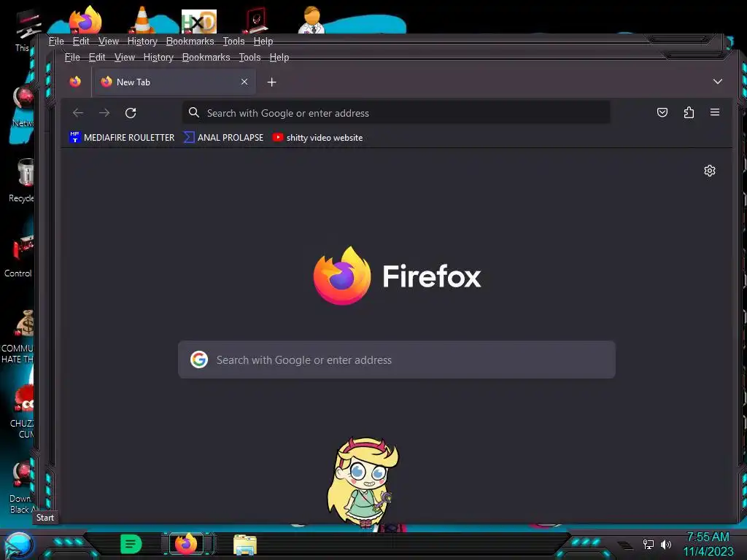Open the green notes app on the taskbar
Viewport: 747px width, 560px height.
[131, 544]
